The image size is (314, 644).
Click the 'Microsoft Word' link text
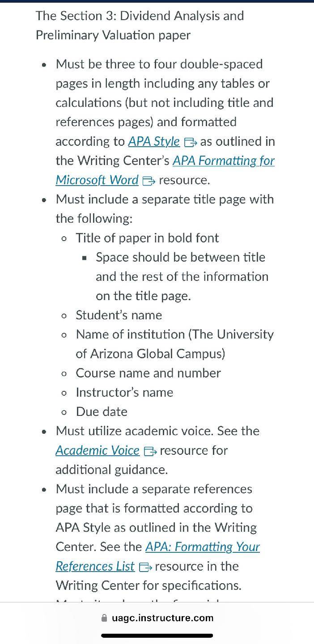tap(97, 180)
